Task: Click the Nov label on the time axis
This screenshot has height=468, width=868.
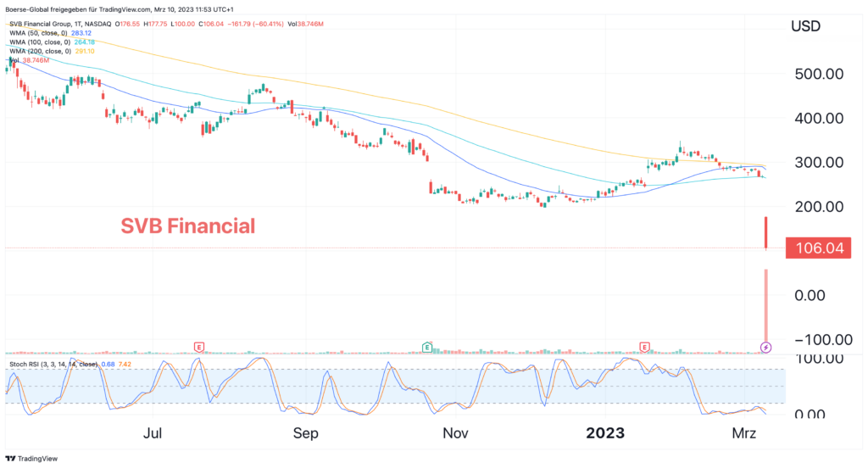Action: [455, 433]
